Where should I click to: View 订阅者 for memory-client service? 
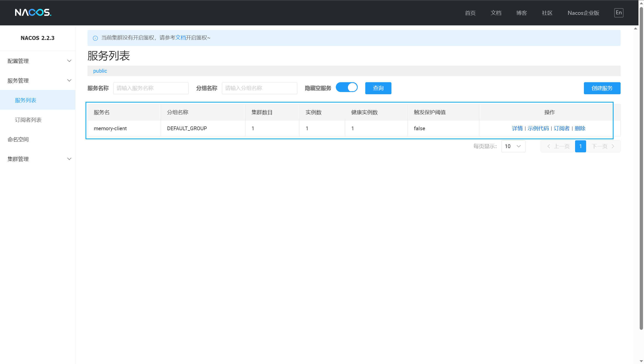[561, 128]
